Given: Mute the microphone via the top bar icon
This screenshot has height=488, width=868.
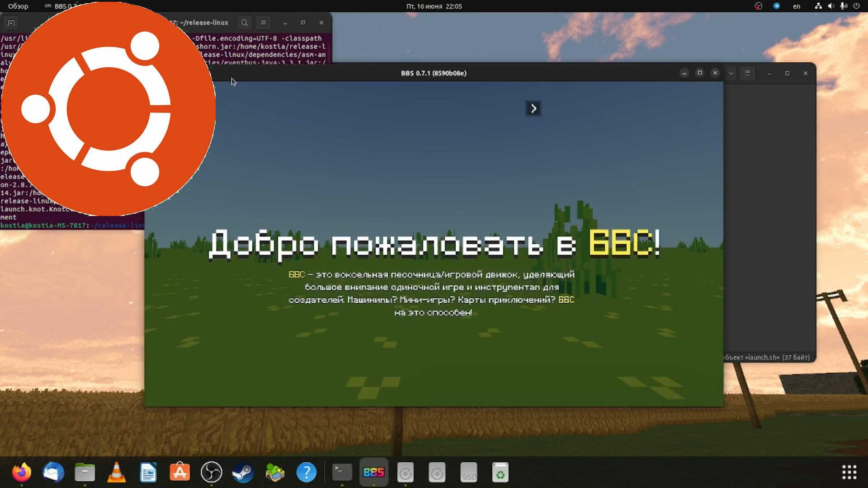Looking at the screenshot, I should point(844,6).
